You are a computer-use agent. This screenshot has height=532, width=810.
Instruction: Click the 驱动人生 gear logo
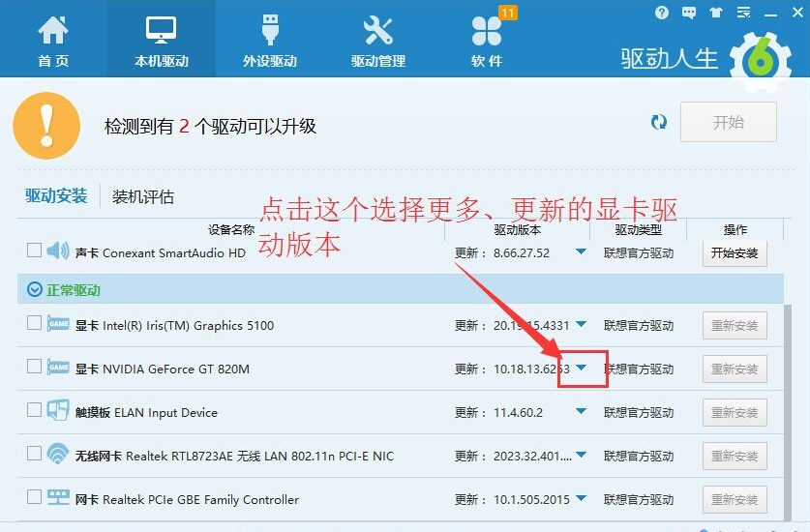(760, 62)
